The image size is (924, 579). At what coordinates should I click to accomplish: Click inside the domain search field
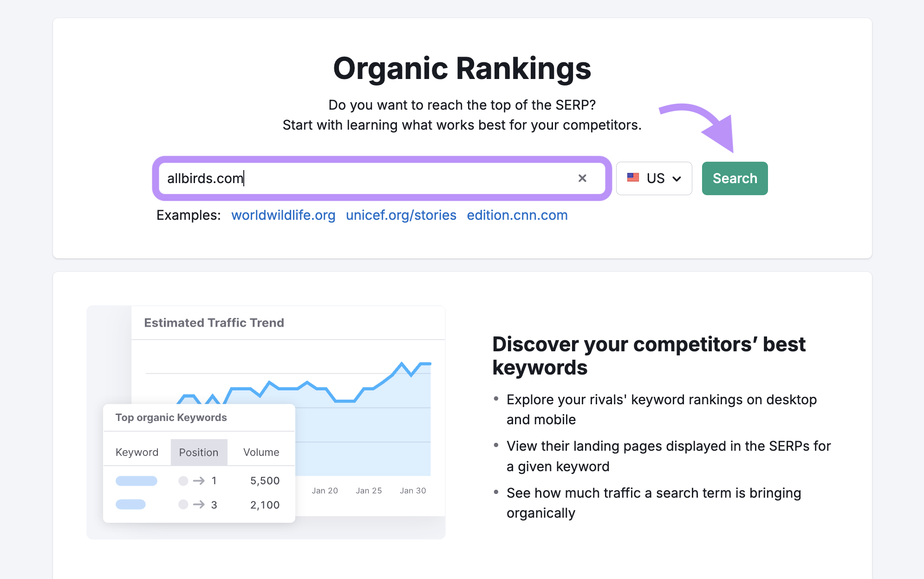click(x=371, y=178)
